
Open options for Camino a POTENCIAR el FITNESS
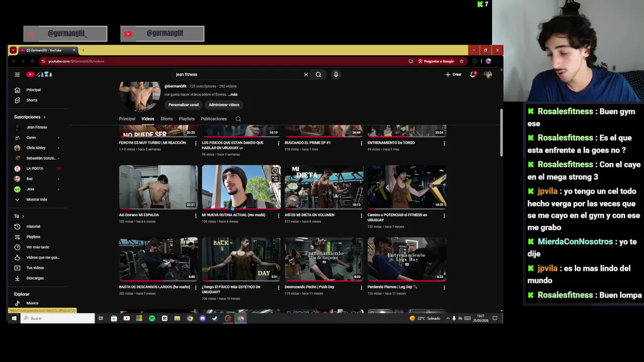[x=444, y=216]
